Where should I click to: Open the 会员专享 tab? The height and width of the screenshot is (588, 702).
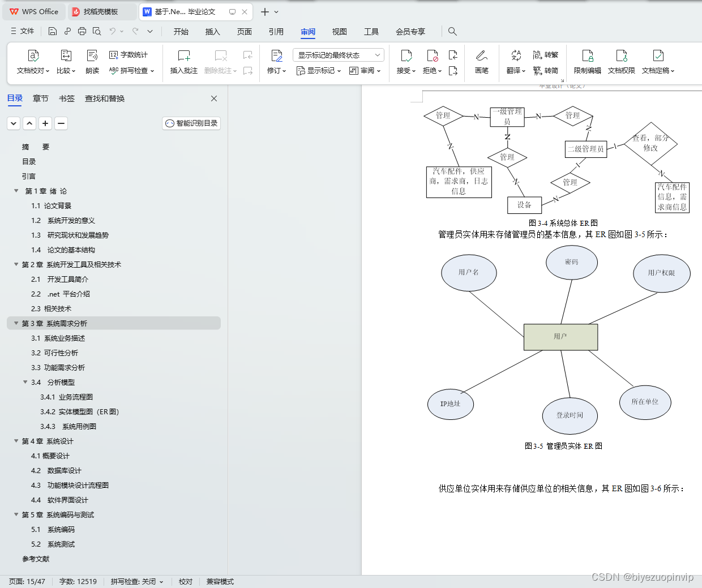coord(410,32)
